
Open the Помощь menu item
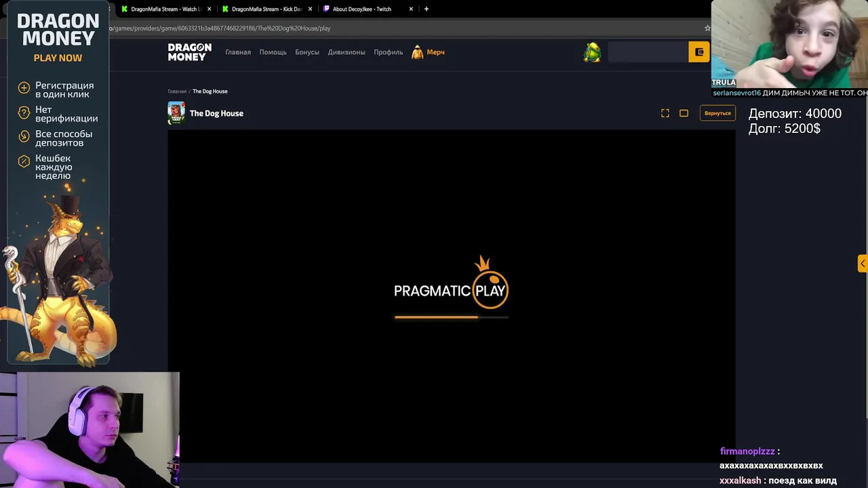(x=273, y=52)
